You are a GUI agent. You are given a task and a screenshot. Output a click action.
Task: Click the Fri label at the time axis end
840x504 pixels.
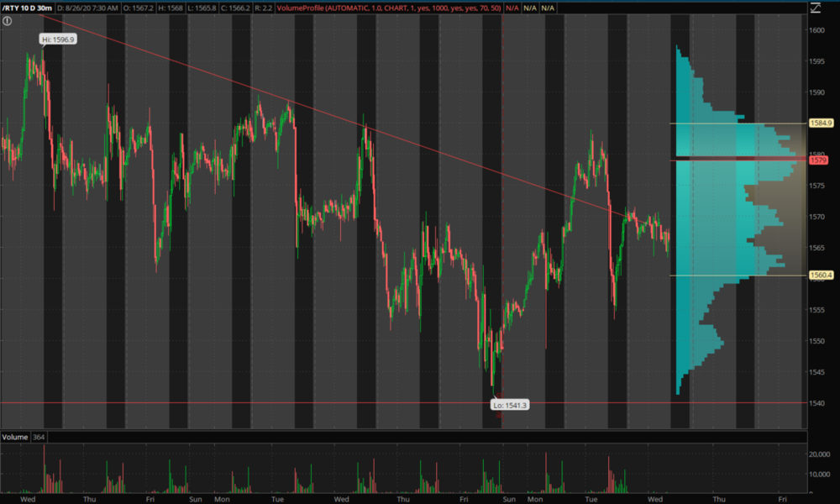coord(781,498)
